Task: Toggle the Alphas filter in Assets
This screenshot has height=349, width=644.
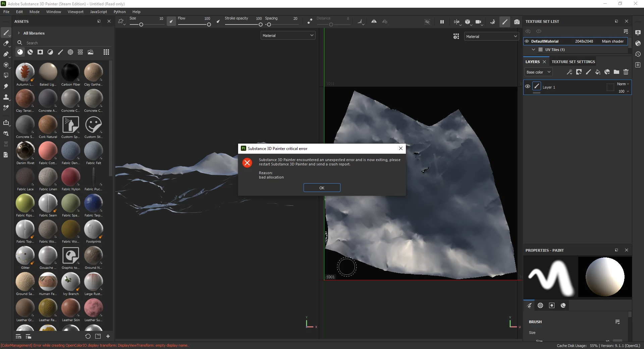Action: [x=70, y=52]
